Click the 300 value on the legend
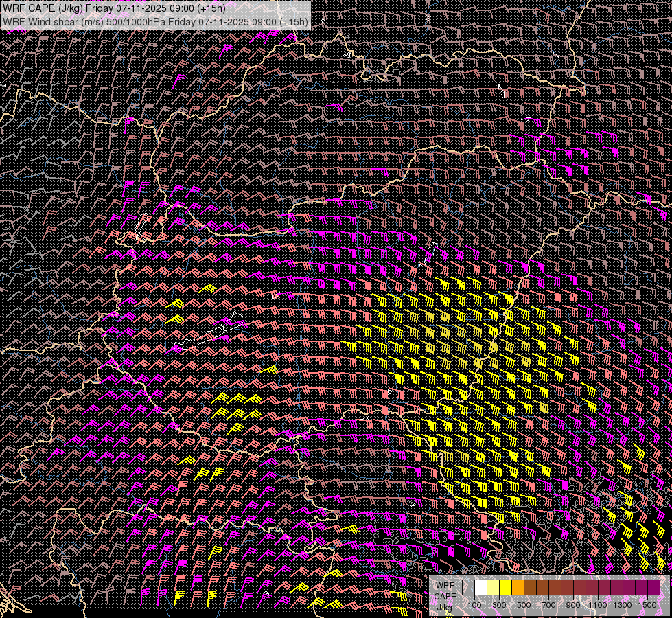 (499, 605)
